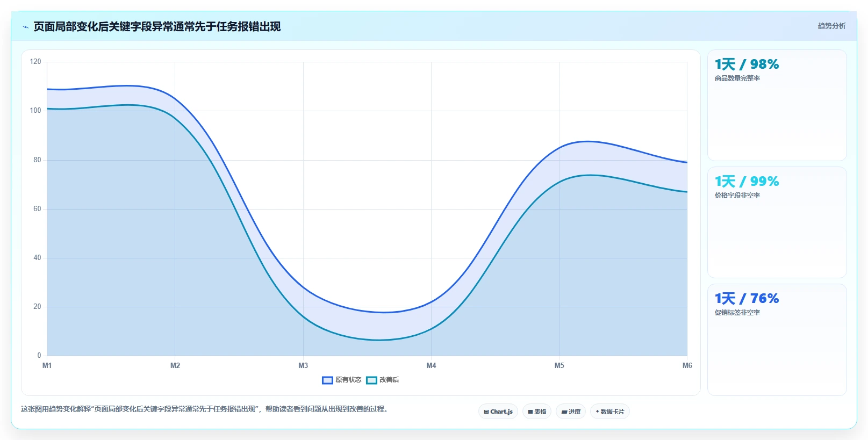Screen dimensions: 868x440
Task: Click the M5 label on the x-axis
Action: click(x=559, y=365)
